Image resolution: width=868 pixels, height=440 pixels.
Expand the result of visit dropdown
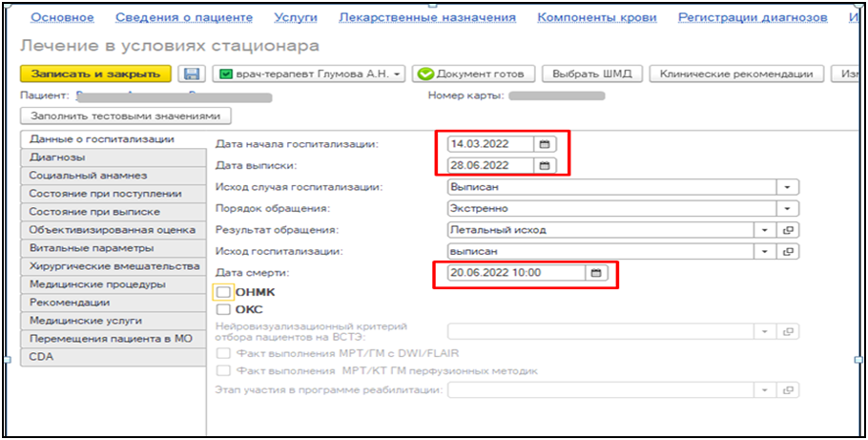(x=764, y=230)
